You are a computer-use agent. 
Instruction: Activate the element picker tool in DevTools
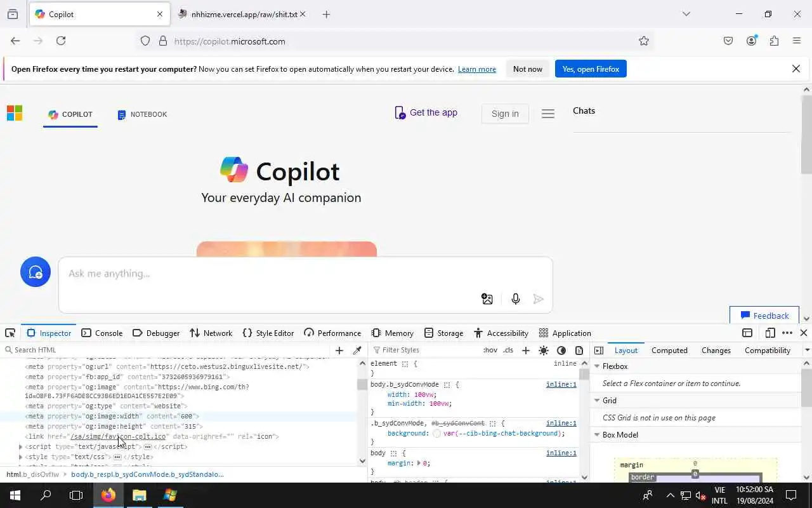[10, 333]
